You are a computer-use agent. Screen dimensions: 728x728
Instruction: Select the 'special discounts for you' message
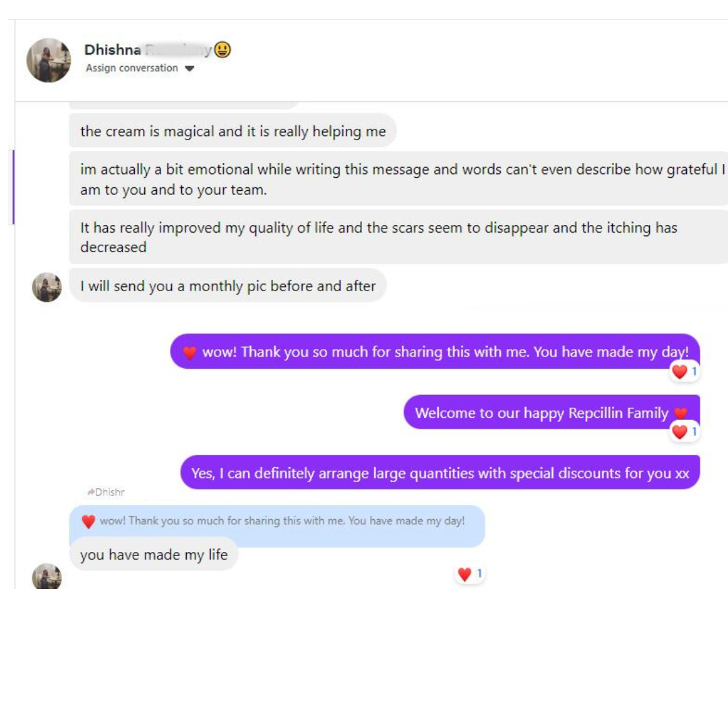point(440,473)
